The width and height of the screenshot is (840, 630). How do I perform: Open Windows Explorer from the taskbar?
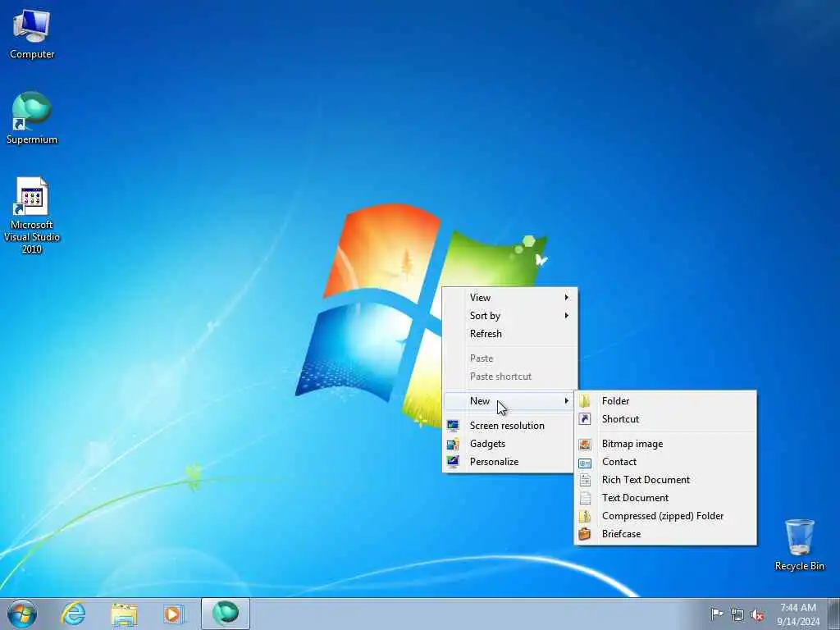[x=124, y=614]
